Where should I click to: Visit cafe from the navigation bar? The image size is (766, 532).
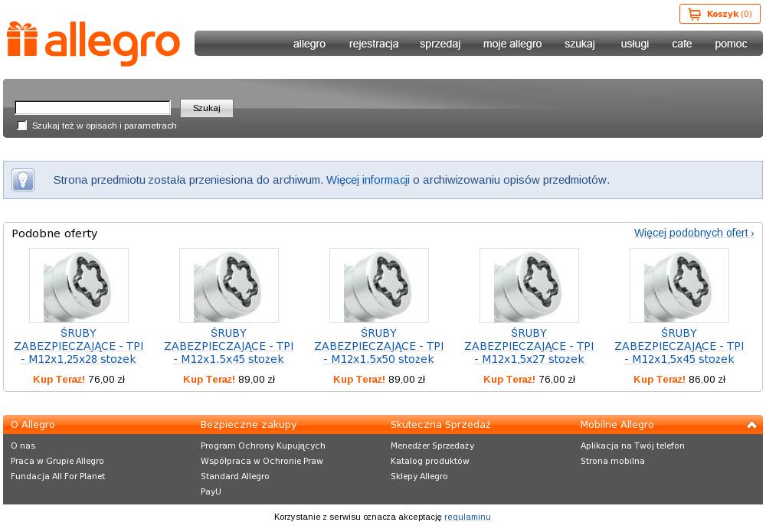(x=682, y=44)
